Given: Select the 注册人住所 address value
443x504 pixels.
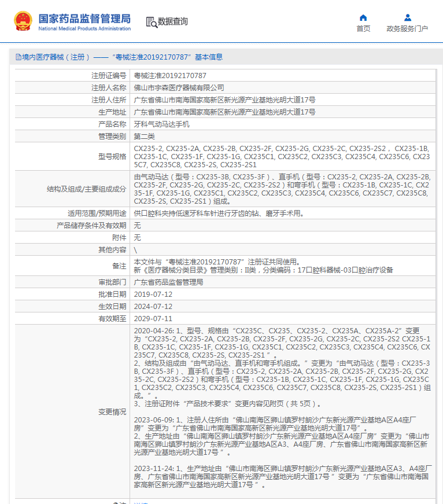Looking at the screenshot, I should pyautogui.click(x=224, y=100).
